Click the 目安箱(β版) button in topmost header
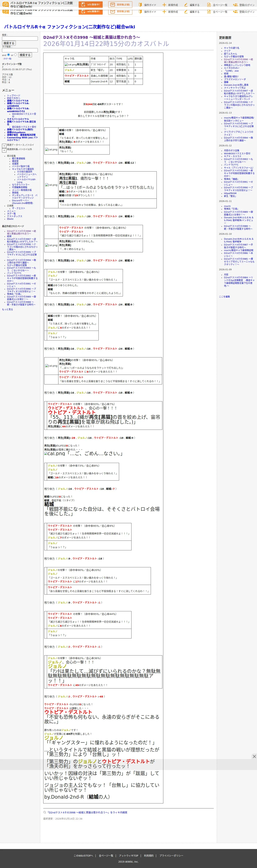Screen dimensions: 257x868 click(x=120, y=5)
